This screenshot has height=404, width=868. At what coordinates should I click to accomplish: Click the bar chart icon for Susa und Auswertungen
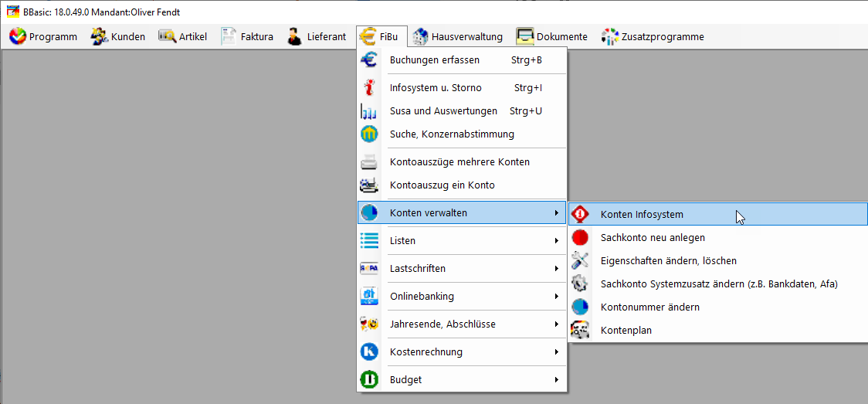(368, 111)
